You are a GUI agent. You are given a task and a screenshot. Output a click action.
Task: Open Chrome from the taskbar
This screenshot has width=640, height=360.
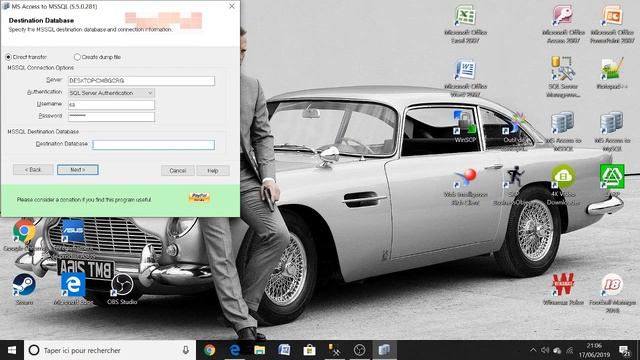pyautogui.click(x=210, y=350)
